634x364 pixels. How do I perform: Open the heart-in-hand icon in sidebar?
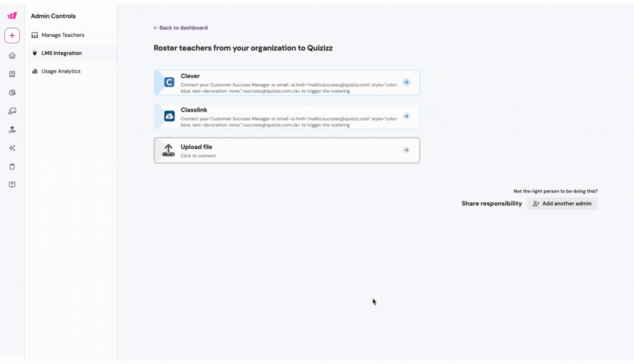(x=12, y=129)
